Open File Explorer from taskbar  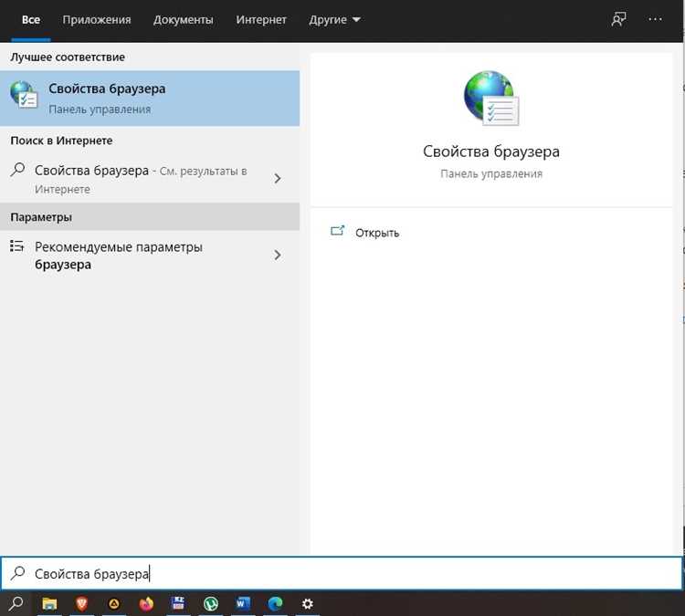tap(49, 604)
